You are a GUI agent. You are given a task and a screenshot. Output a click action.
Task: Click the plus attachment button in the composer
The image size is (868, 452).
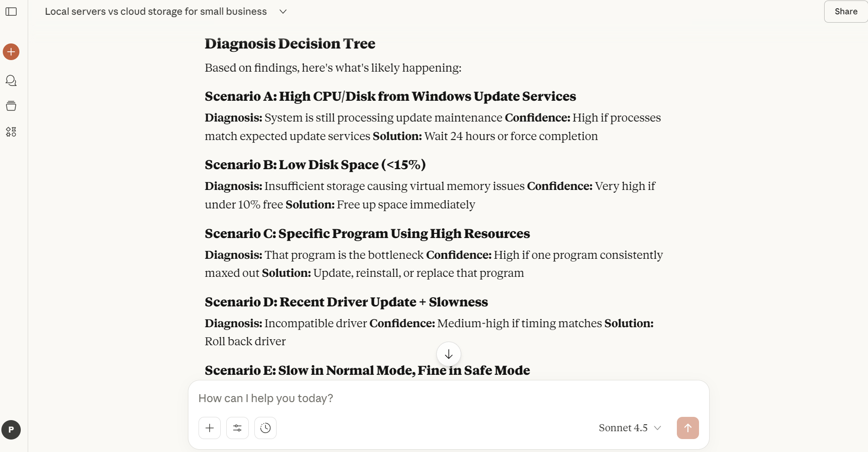[x=210, y=428]
